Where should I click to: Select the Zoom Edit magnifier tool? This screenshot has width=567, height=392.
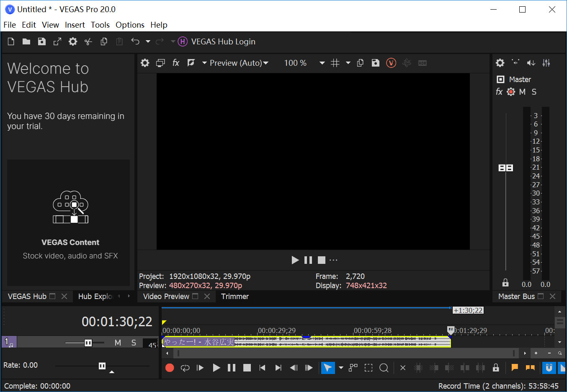point(384,368)
